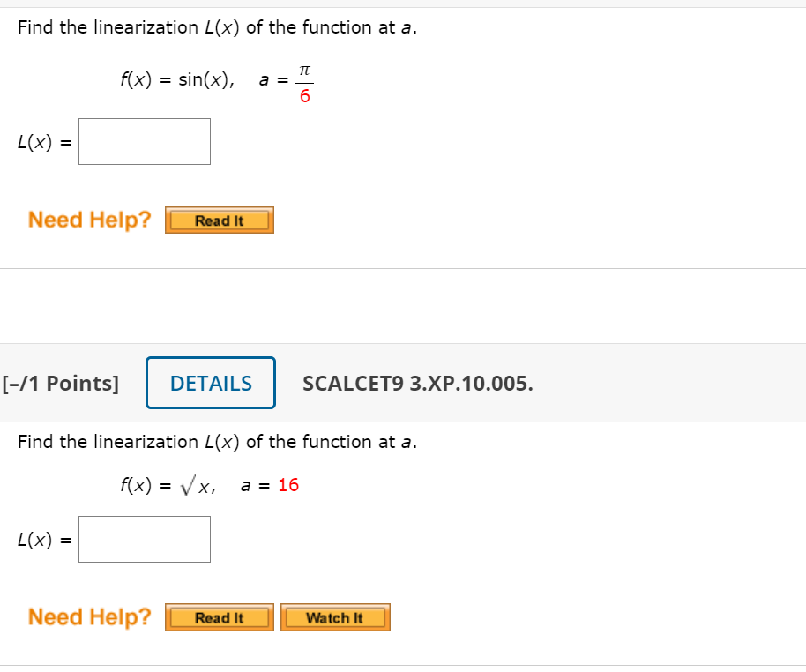Click the pi over 6 fraction in red

pyautogui.click(x=306, y=81)
